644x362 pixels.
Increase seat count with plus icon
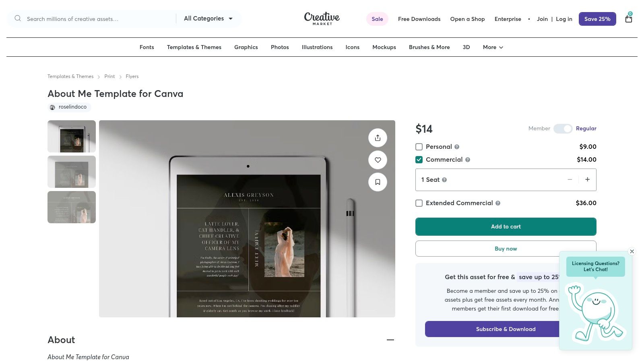click(587, 180)
